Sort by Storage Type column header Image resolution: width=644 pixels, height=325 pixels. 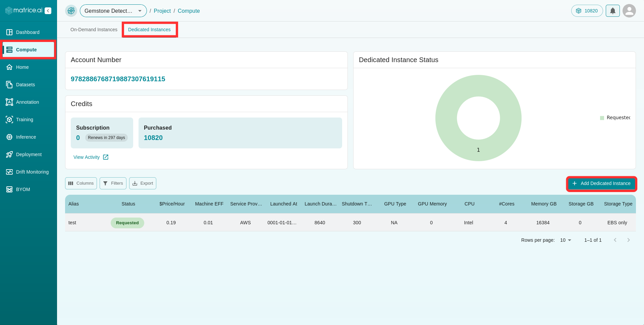point(618,204)
